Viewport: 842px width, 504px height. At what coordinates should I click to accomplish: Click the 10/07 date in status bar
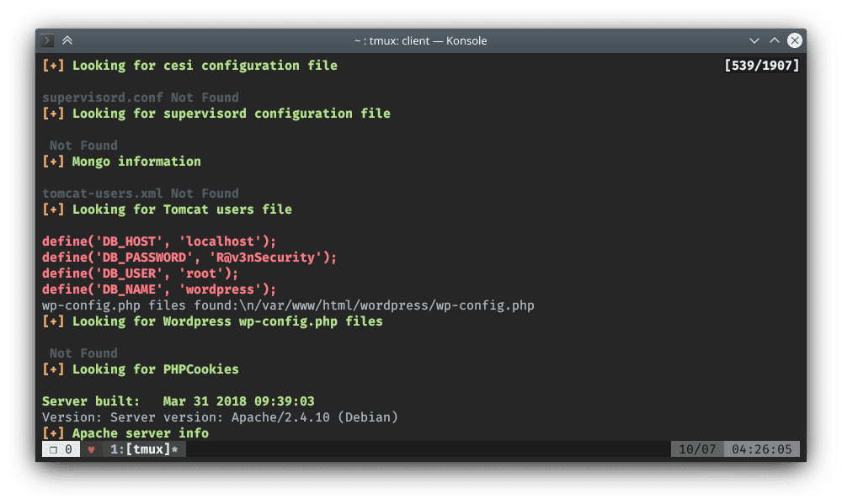click(696, 449)
